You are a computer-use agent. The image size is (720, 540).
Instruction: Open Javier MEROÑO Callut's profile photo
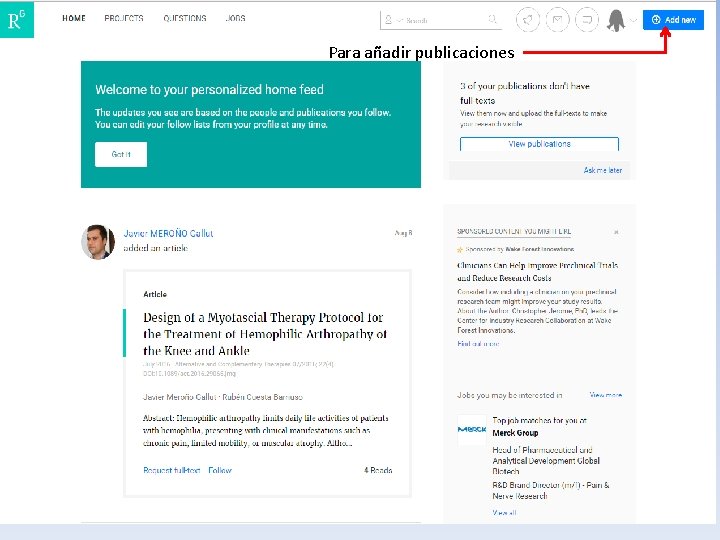(98, 242)
